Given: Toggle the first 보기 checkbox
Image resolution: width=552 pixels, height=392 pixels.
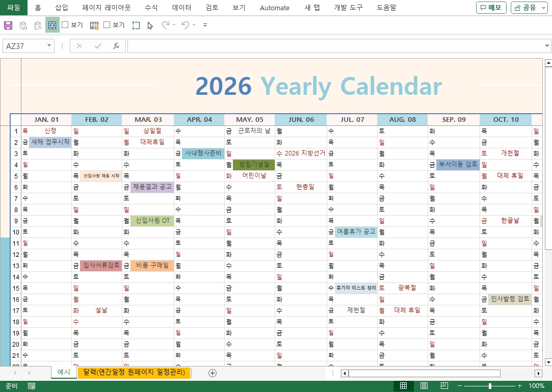Looking at the screenshot, I should click(x=65, y=25).
